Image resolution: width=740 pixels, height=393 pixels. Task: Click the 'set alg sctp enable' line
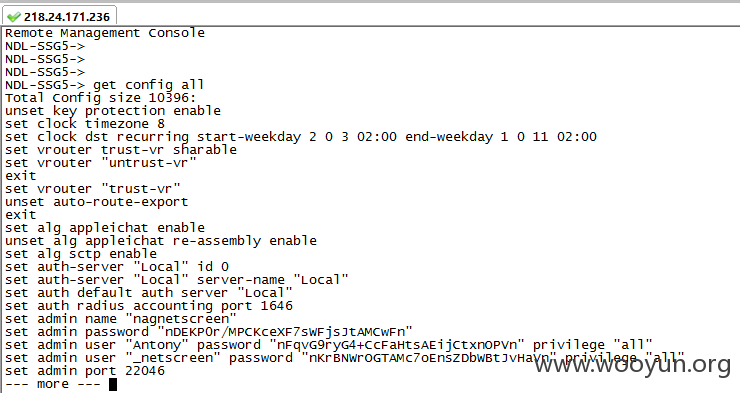coord(81,254)
